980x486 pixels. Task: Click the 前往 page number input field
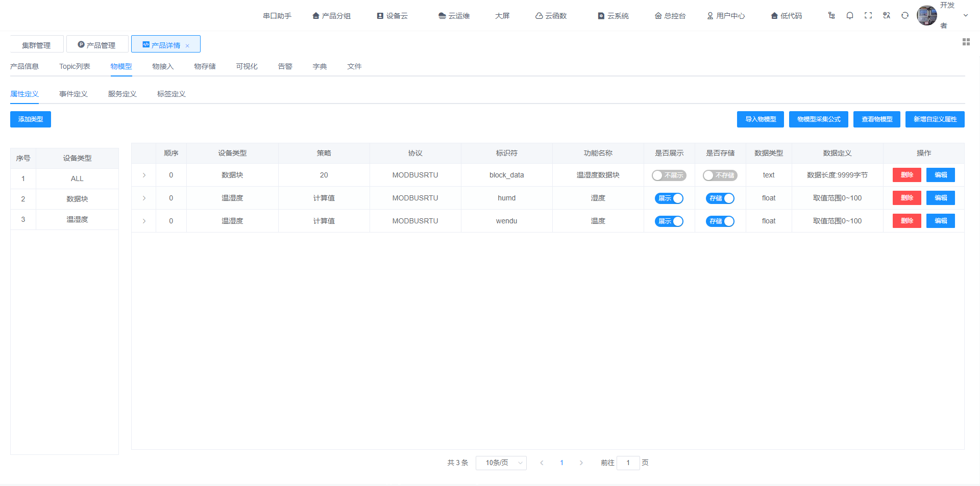[628, 463]
